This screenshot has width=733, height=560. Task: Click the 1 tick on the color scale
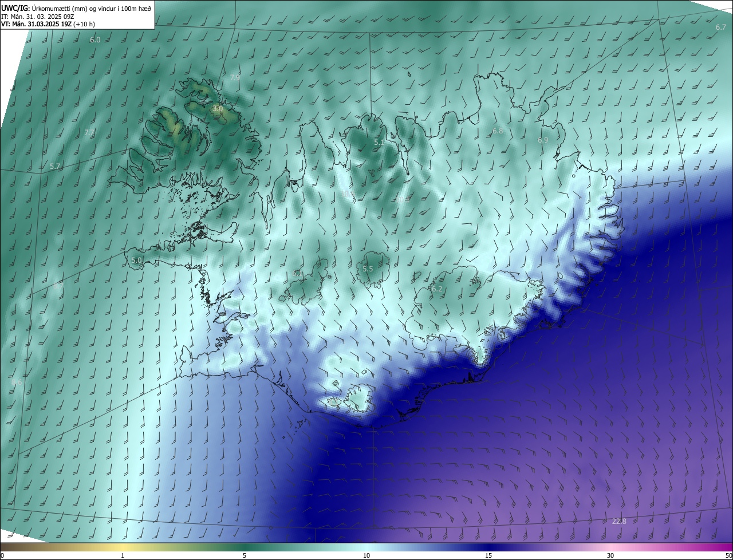pos(123,556)
